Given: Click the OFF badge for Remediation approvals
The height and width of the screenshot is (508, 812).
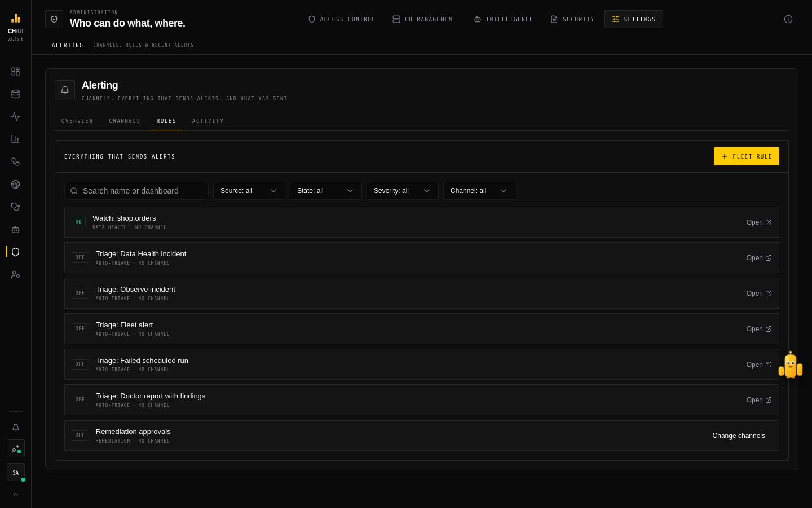Looking at the screenshot, I should pyautogui.click(x=80, y=435).
